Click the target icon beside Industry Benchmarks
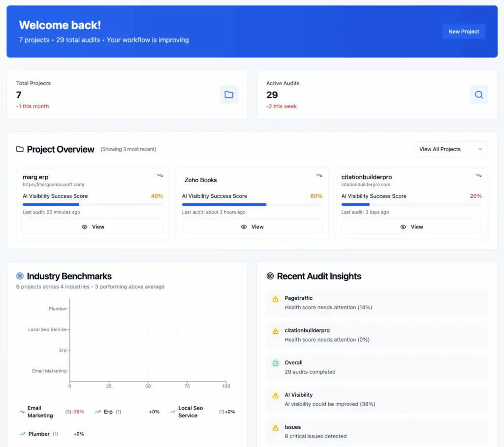Viewport: 504px width, 447px height. click(19, 276)
